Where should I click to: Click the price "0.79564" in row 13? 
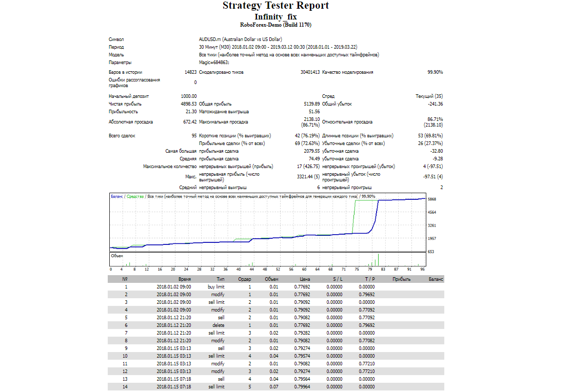302,379
